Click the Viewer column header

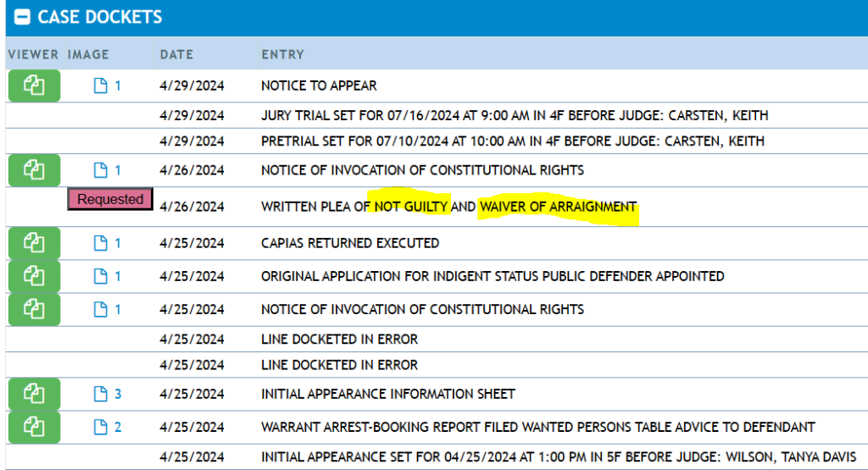coord(33,54)
